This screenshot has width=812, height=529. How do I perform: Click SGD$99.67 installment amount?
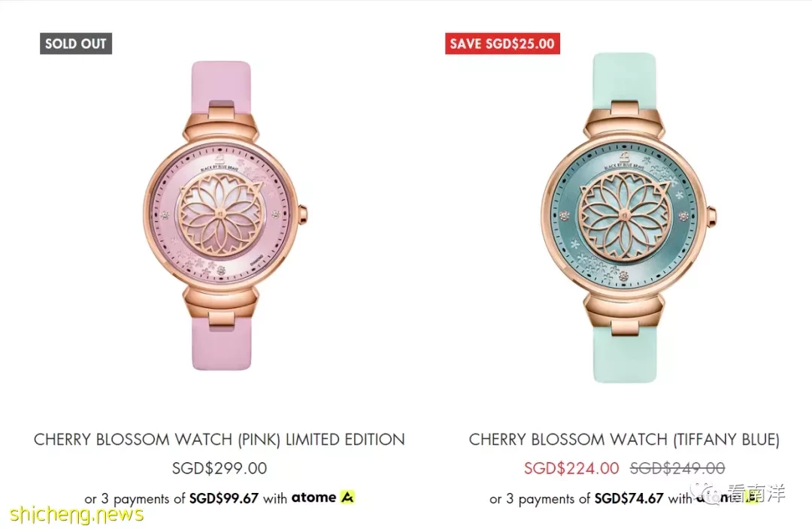[224, 498]
